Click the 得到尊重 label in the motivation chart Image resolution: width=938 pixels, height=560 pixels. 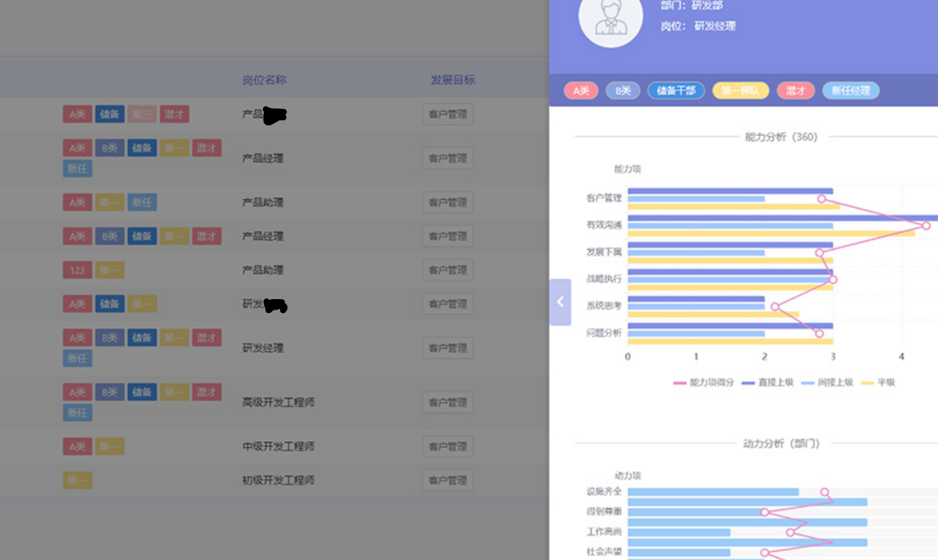coord(604,511)
